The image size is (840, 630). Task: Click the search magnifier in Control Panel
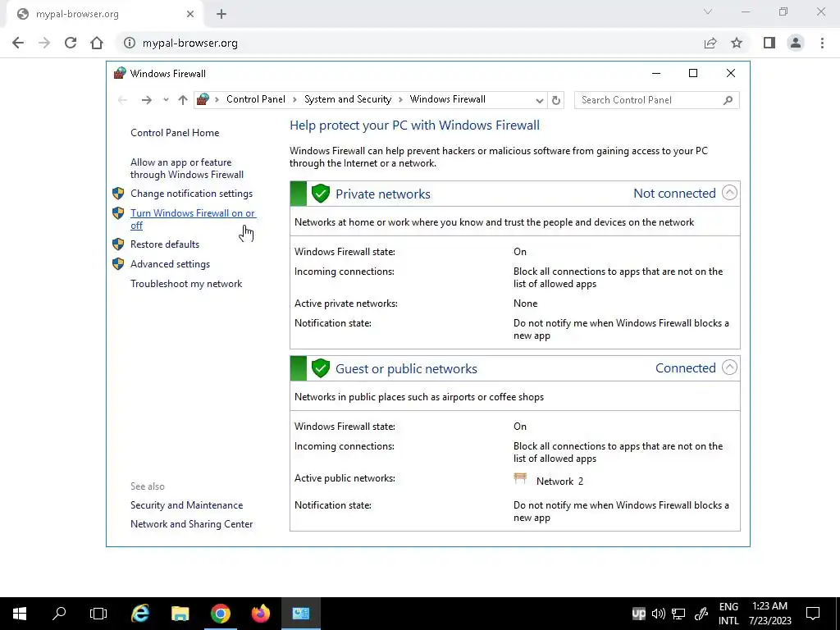[x=728, y=100]
